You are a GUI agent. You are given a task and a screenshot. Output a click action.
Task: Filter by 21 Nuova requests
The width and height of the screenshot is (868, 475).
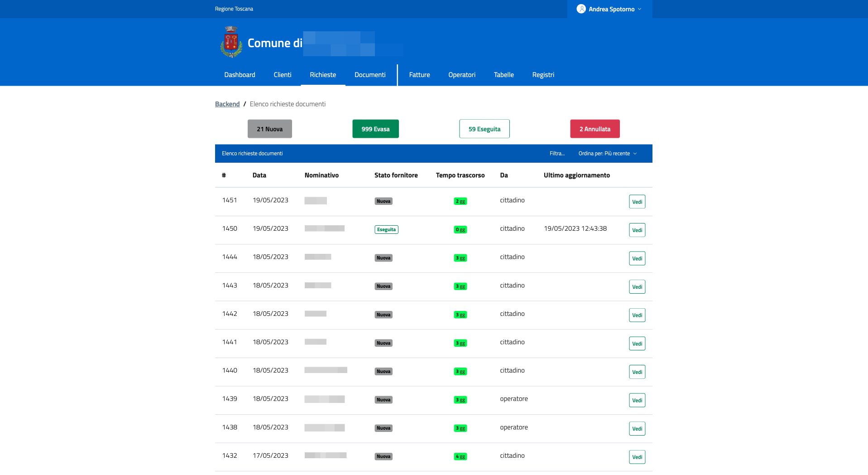click(x=270, y=129)
